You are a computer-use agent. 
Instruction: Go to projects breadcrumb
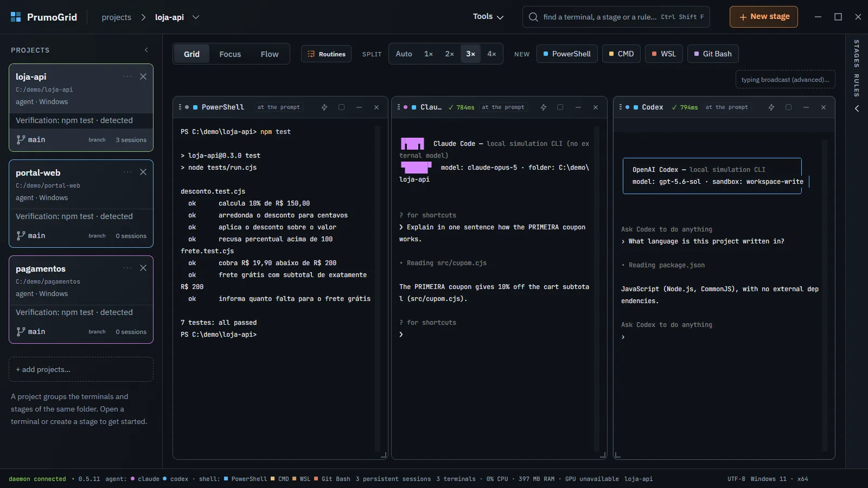(x=117, y=17)
